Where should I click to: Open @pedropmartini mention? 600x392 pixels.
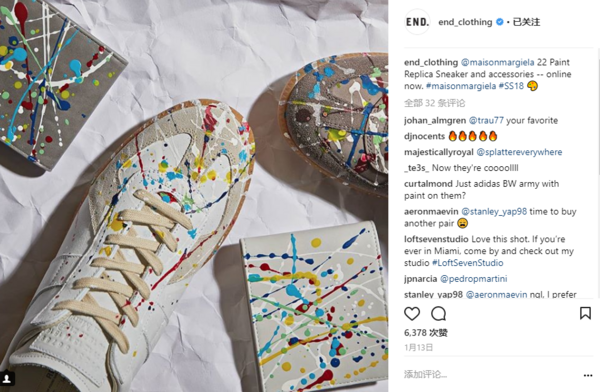pyautogui.click(x=474, y=279)
